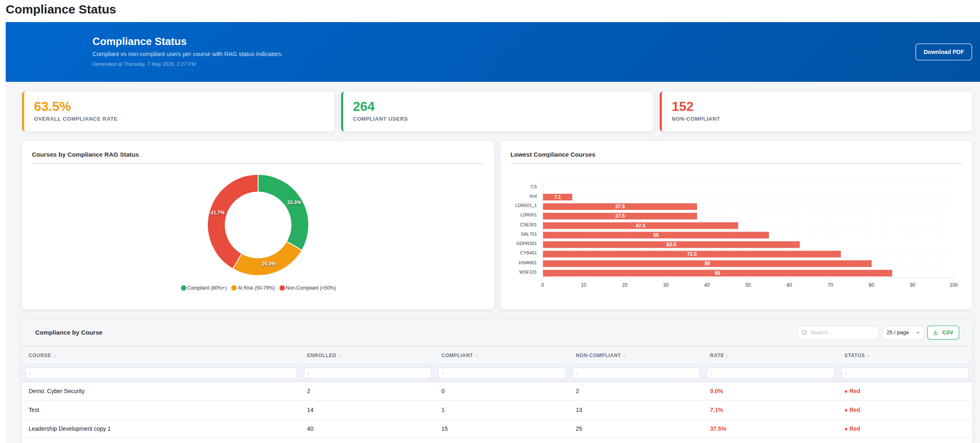Sort table by the STATUS header

pyautogui.click(x=854, y=355)
